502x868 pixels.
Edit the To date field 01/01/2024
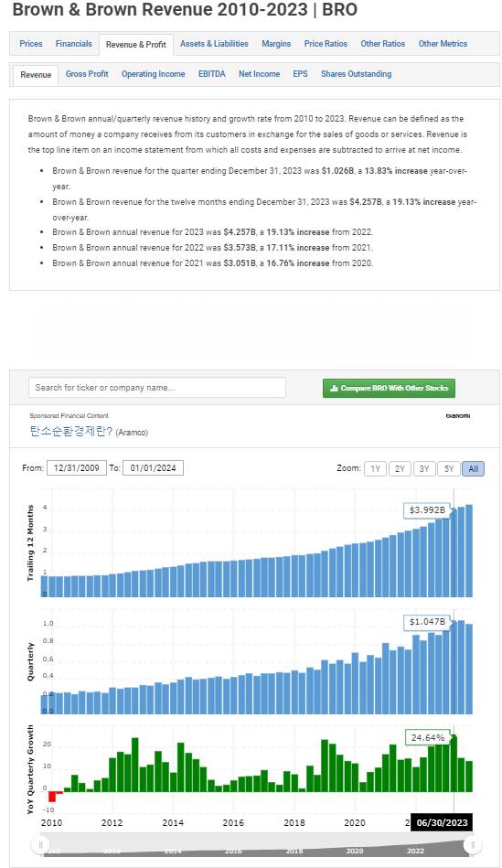153,467
